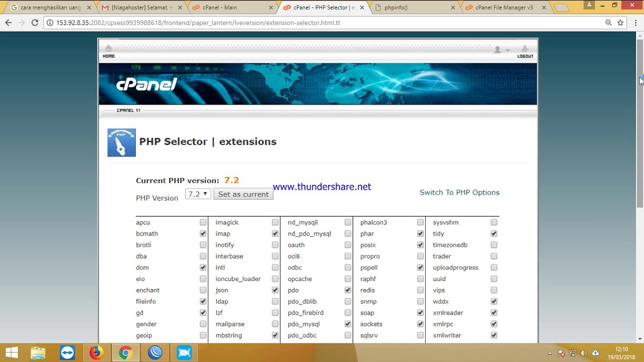Open the blue clock app in taskbar
This screenshot has height=362, width=644.
tap(155, 353)
